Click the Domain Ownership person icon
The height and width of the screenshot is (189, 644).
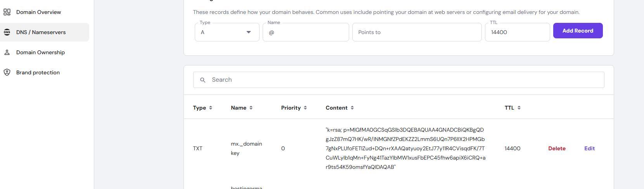pos(7,52)
